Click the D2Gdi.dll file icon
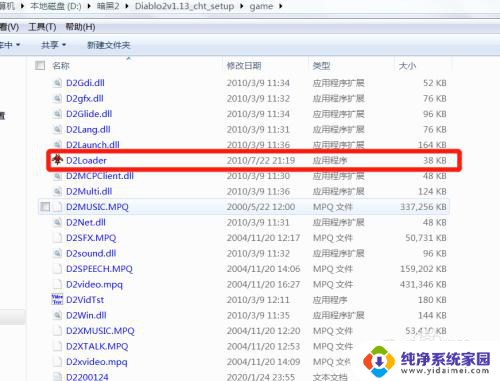This screenshot has height=381, width=500. coord(57,83)
